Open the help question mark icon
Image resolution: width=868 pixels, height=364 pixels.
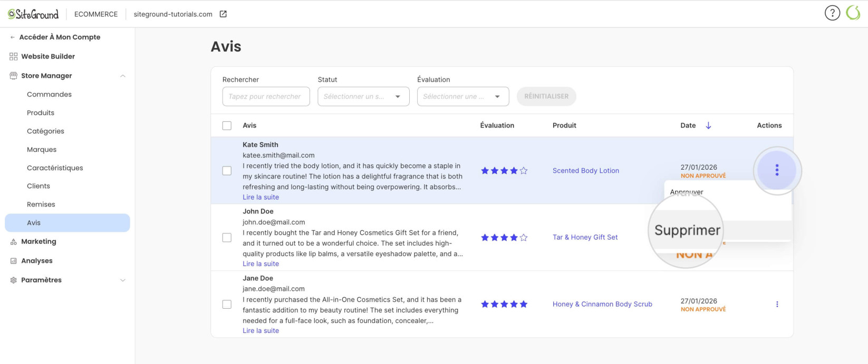pos(832,13)
